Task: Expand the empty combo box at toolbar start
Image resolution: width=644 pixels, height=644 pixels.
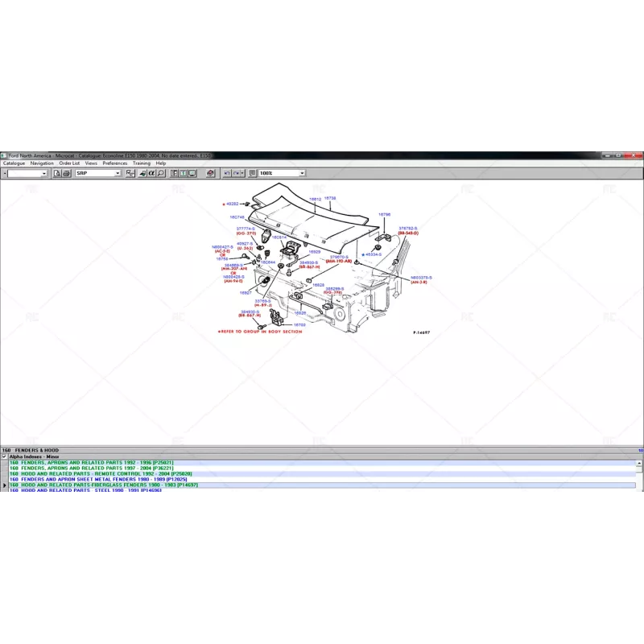Action: pyautogui.click(x=43, y=173)
